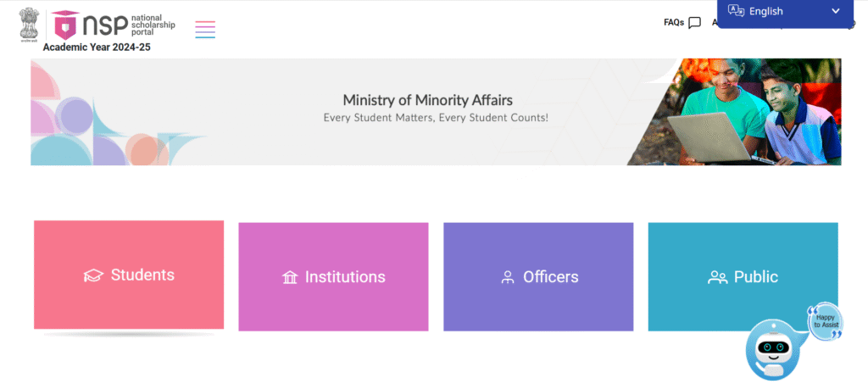Open the FAQs link
This screenshot has width=868, height=384.
pyautogui.click(x=674, y=23)
